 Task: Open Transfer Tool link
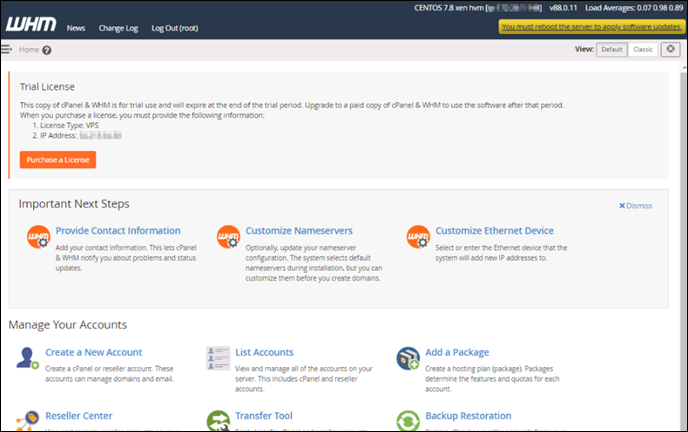264,415
